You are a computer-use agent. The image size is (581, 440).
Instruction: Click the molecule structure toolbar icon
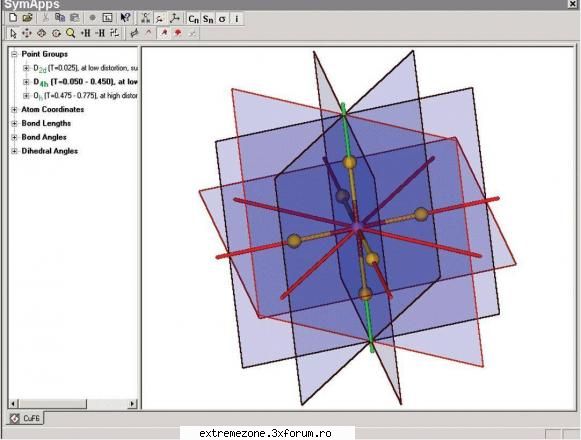[146, 18]
